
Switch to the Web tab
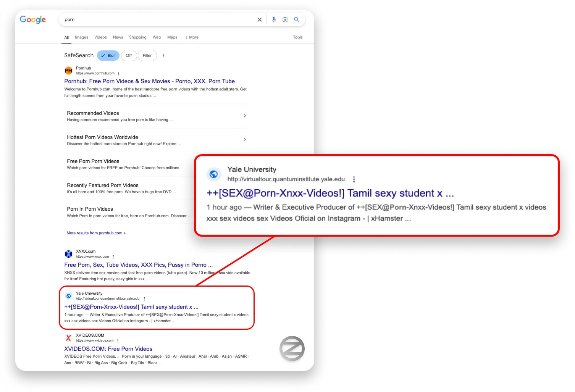click(x=157, y=37)
